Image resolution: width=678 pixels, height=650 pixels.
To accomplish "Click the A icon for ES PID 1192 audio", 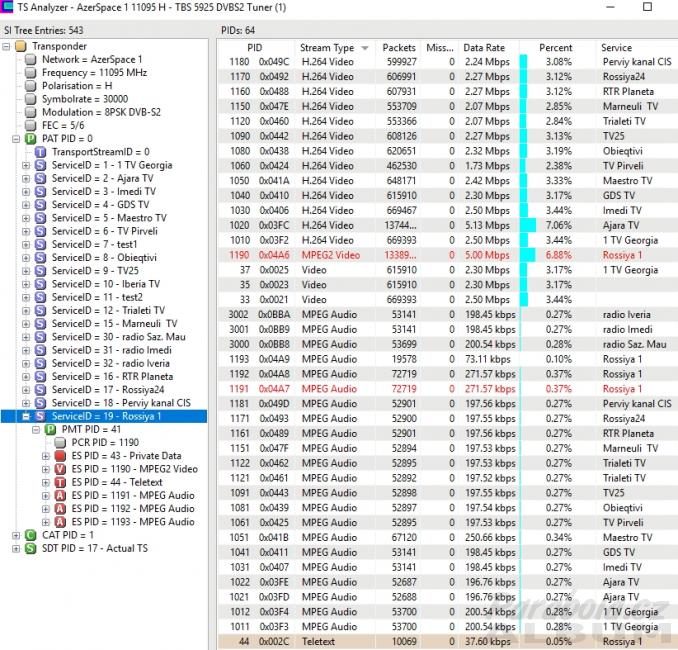I will point(61,509).
